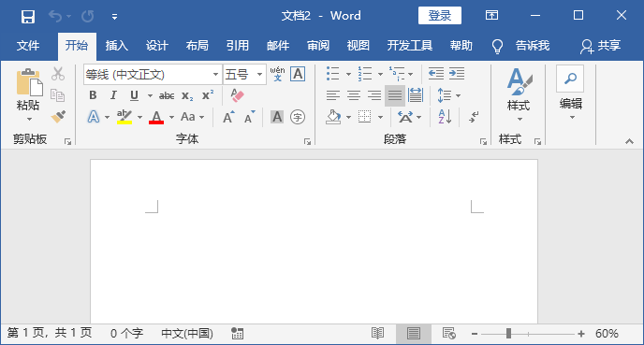Screen dimensions: 644x345
Task: Toggle character shading
Action: click(x=277, y=117)
